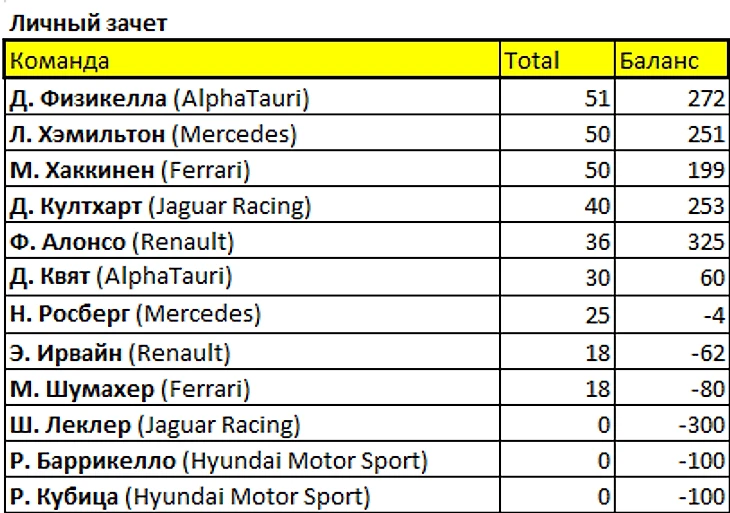Image resolution: width=730 pixels, height=513 pixels.
Task: Select the Д. Физикелла (AlphaTauri) cell
Action: [252, 97]
